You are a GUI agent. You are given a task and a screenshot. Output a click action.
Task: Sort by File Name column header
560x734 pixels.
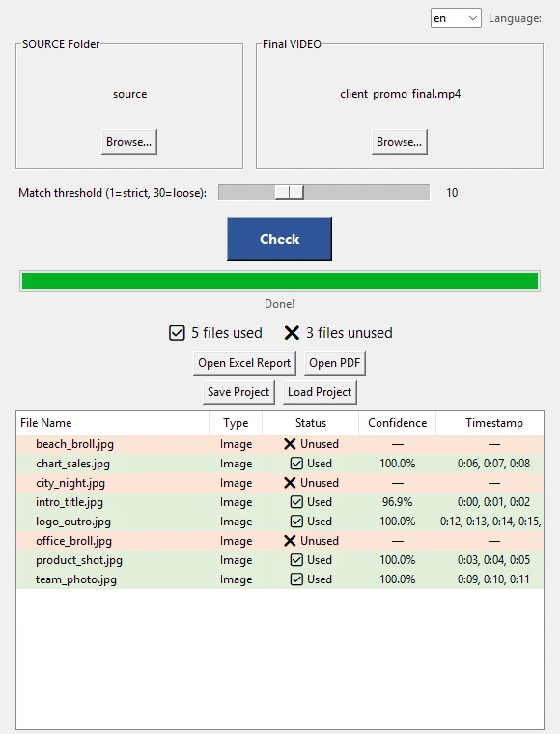click(112, 423)
